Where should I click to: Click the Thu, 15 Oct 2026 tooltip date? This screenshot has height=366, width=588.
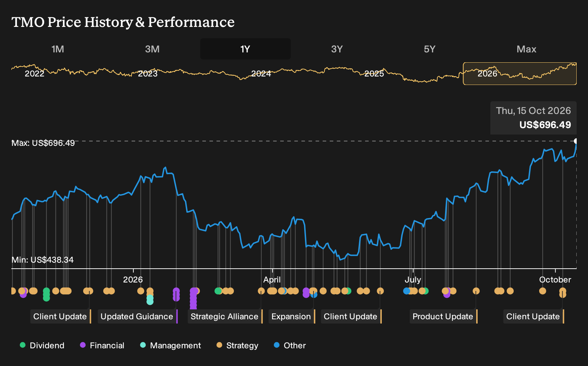533,111
